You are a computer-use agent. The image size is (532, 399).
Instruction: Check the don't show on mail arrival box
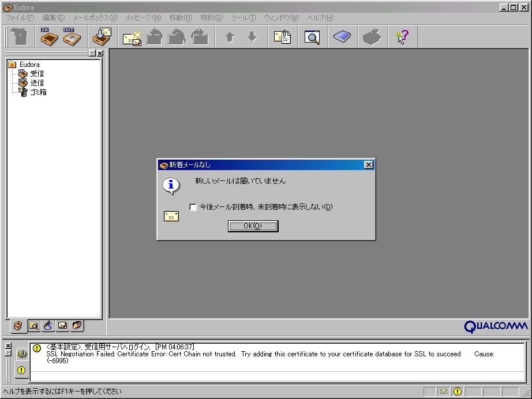193,207
